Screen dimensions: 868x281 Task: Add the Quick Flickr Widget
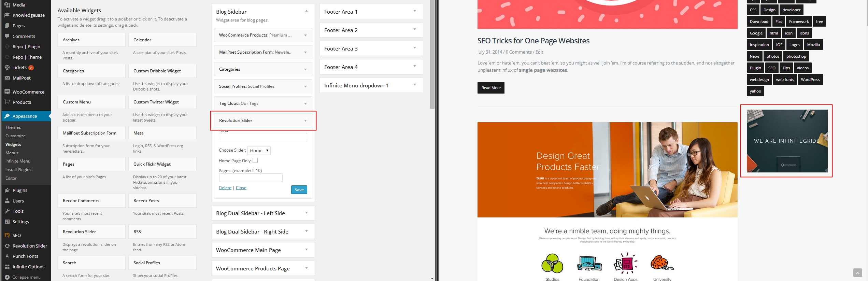coord(162,164)
